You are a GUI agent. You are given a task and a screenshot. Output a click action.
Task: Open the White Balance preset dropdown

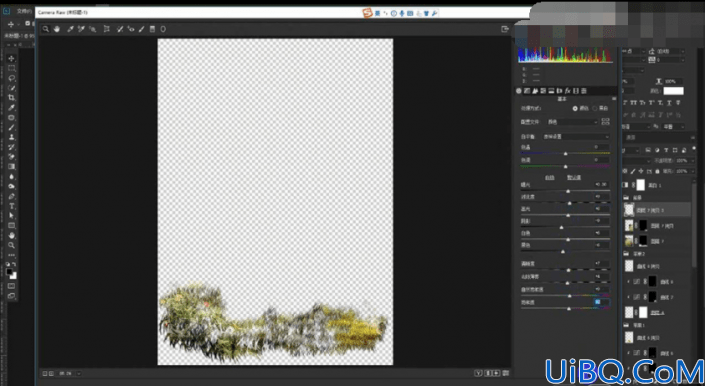(576, 137)
